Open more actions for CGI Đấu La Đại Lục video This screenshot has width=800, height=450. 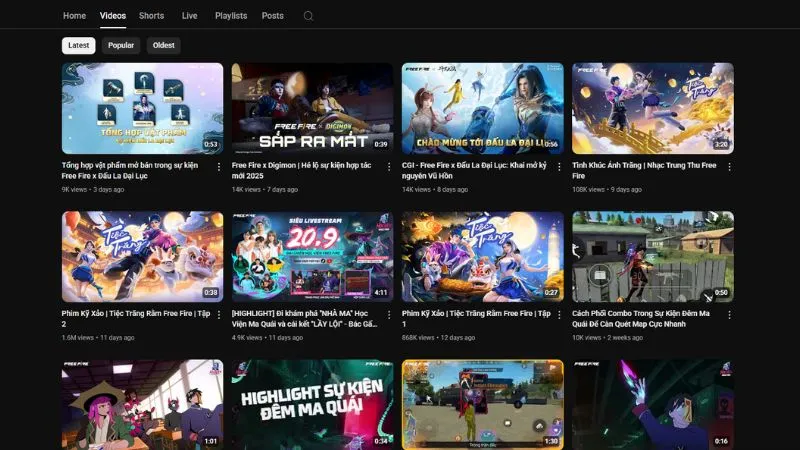[559, 167]
